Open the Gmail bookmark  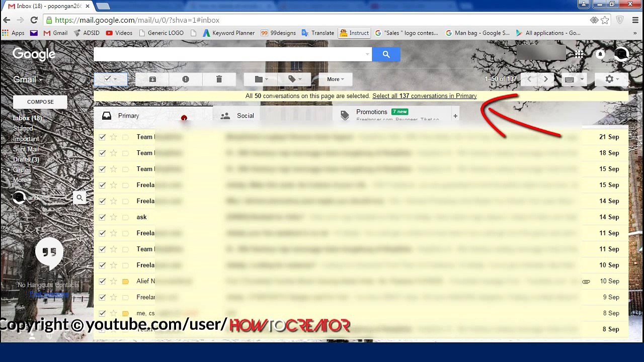click(56, 33)
